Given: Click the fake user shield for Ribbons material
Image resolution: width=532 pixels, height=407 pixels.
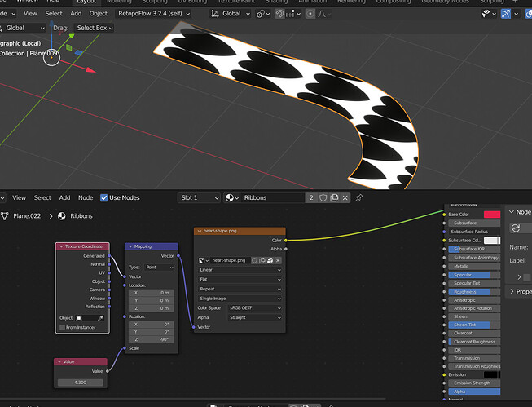Looking at the screenshot, I should pos(323,197).
